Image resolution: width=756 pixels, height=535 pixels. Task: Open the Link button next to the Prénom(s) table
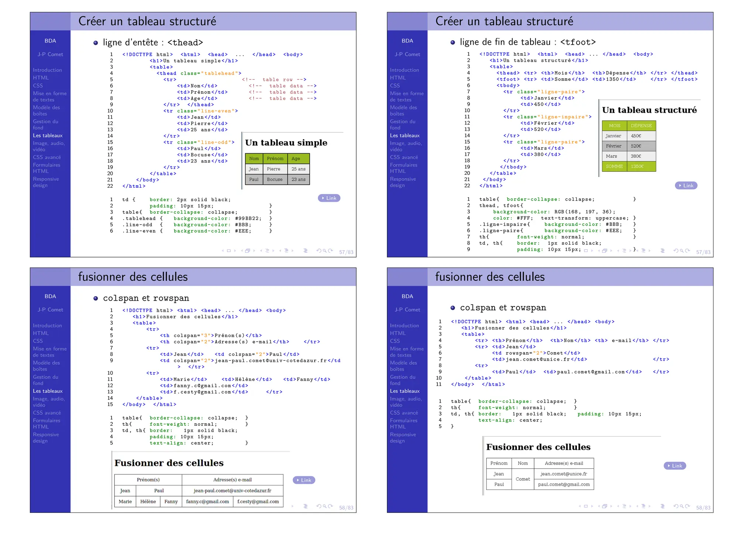coord(304,480)
